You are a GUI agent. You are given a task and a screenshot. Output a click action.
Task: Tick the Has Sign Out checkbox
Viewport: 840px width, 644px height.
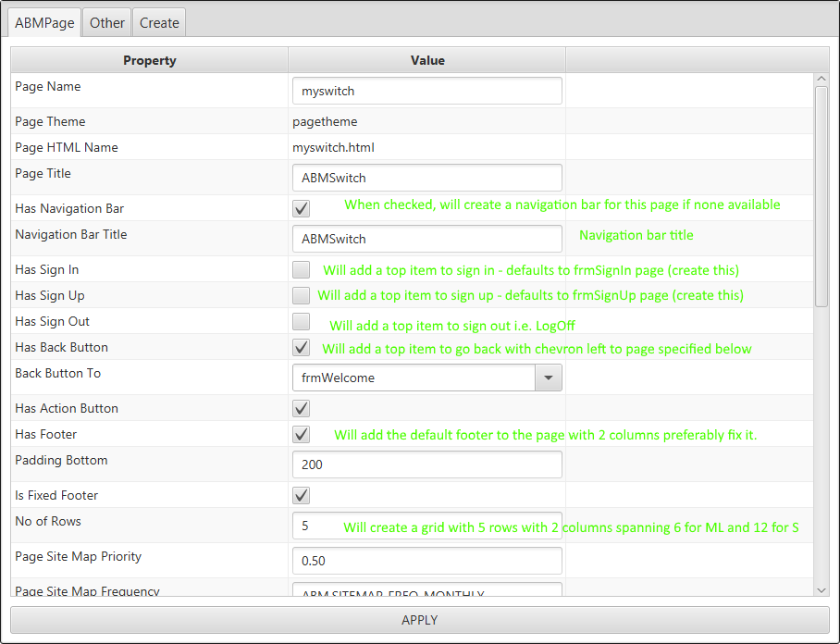301,322
